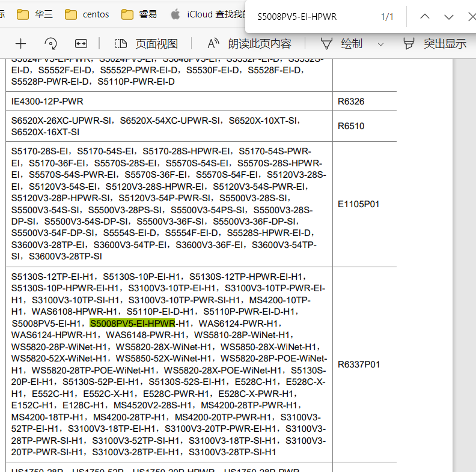Viewport: 476px width, 472px height.
Task: Open the 页面视图 page view button
Action: (146, 44)
